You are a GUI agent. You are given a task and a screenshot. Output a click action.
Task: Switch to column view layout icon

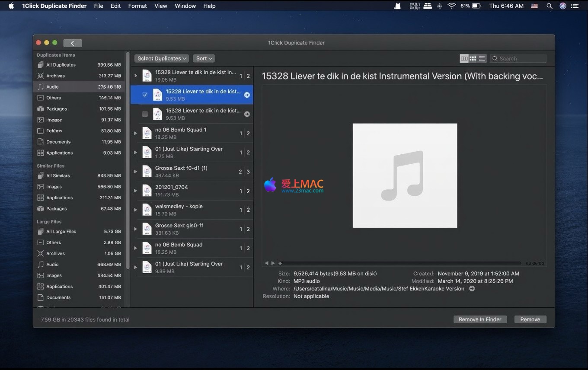pyautogui.click(x=464, y=58)
